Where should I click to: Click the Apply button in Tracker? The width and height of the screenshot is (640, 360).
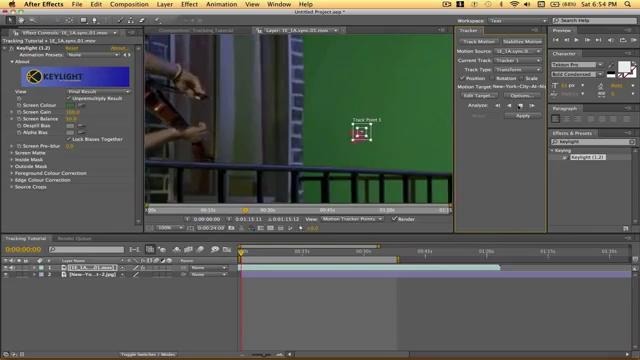click(523, 116)
